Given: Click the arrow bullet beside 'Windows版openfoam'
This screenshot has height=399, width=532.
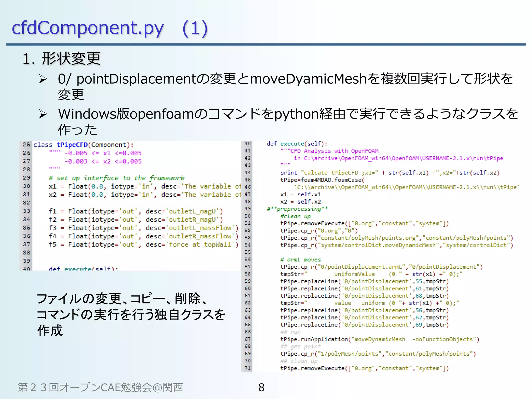Looking at the screenshot, I should pos(43,114).
